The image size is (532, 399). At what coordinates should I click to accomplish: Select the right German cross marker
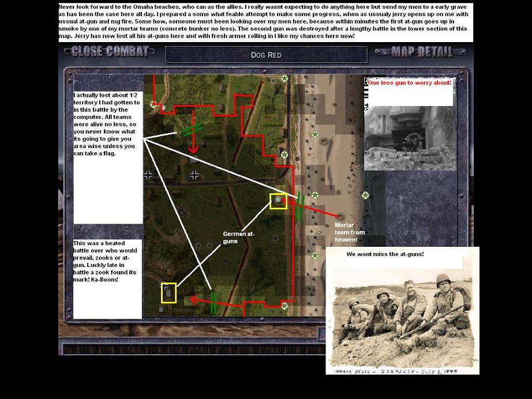[194, 175]
